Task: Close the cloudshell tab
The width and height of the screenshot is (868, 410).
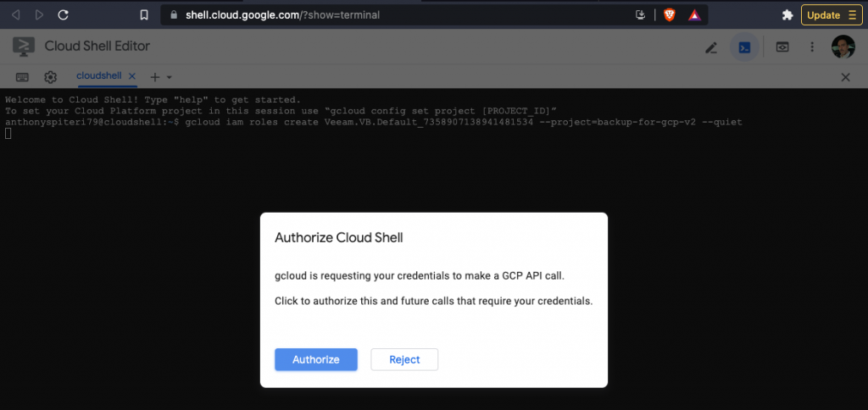Action: pyautogui.click(x=131, y=76)
